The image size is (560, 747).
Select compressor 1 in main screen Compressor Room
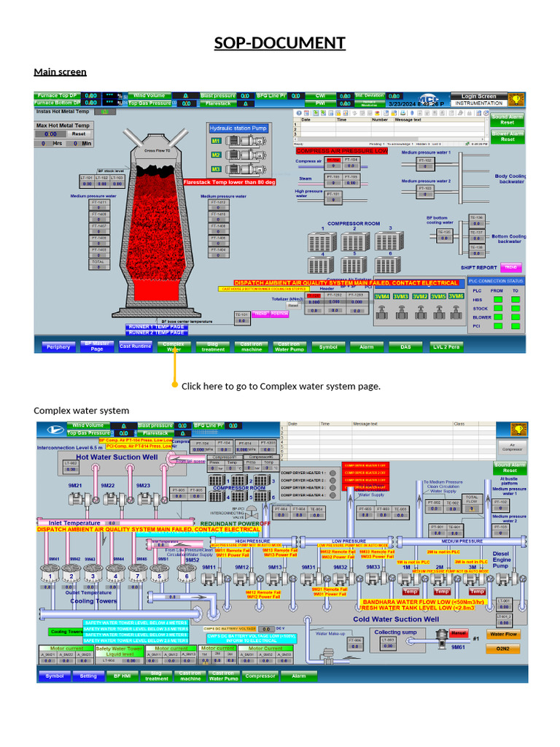(x=322, y=241)
